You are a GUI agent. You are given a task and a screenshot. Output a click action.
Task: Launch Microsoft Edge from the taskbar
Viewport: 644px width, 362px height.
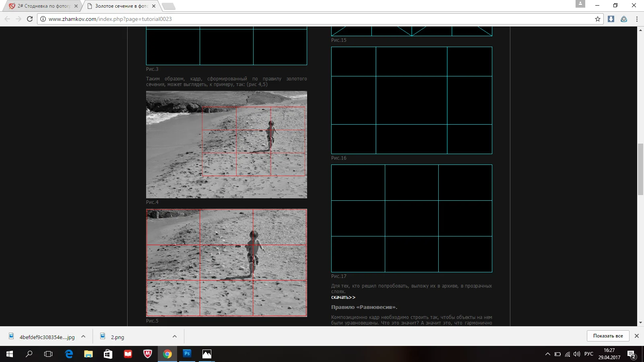69,354
